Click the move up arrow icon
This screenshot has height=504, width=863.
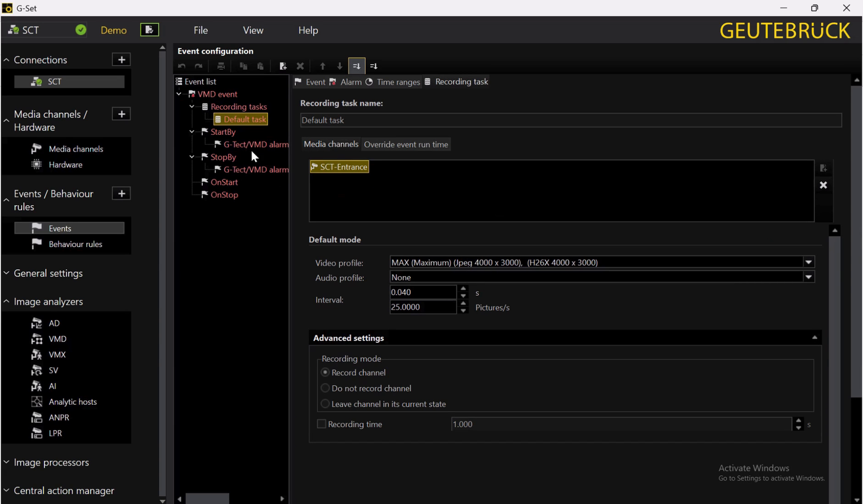coord(322,66)
